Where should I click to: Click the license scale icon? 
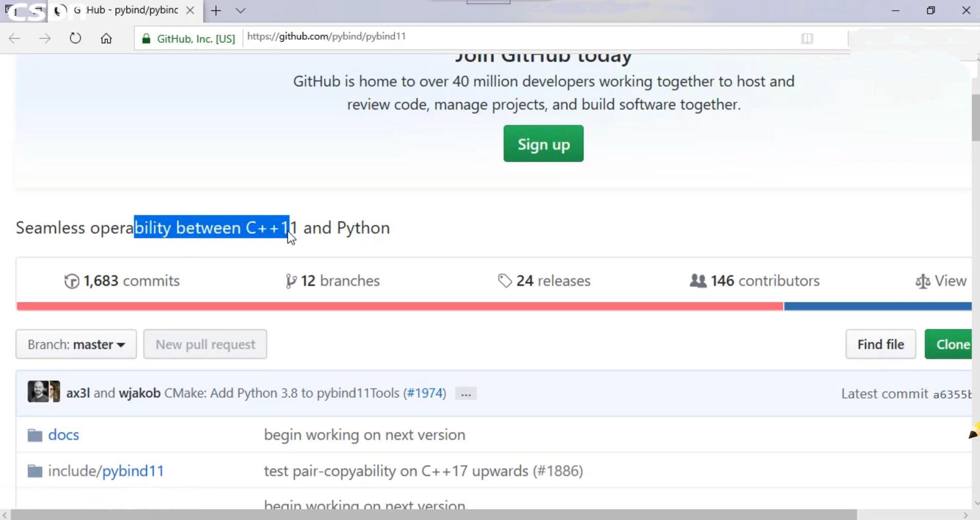point(923,281)
